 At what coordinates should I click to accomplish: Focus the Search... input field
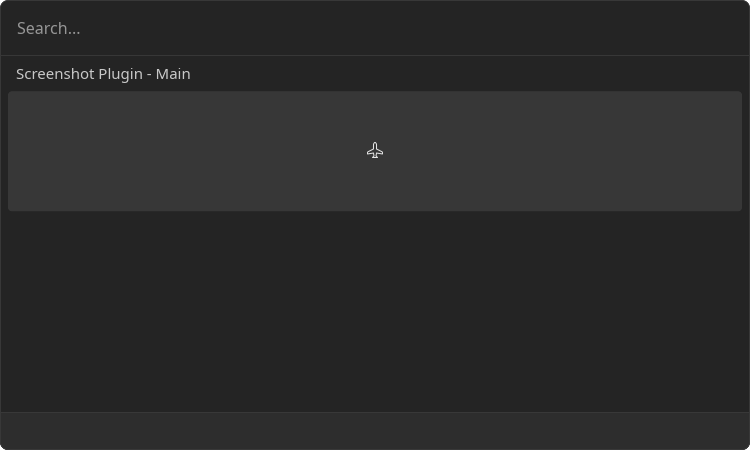point(375,28)
